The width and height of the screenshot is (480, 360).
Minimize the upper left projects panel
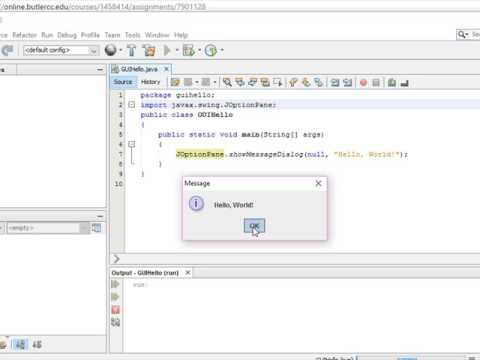(100, 69)
